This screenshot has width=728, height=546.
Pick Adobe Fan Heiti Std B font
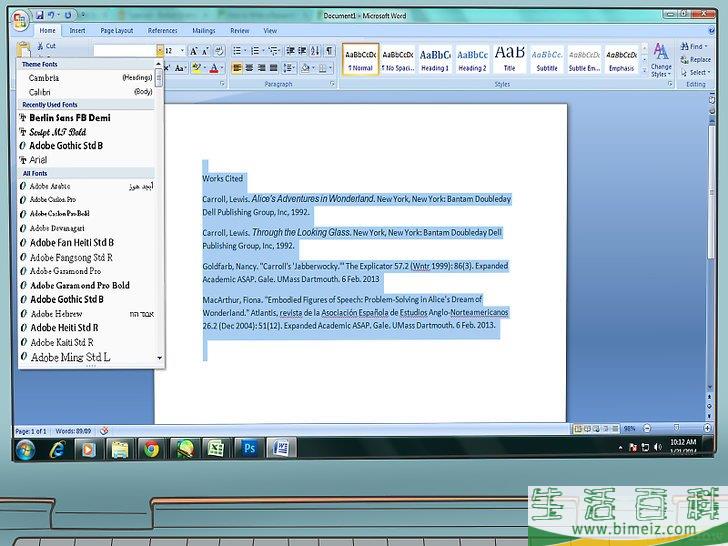86,243
